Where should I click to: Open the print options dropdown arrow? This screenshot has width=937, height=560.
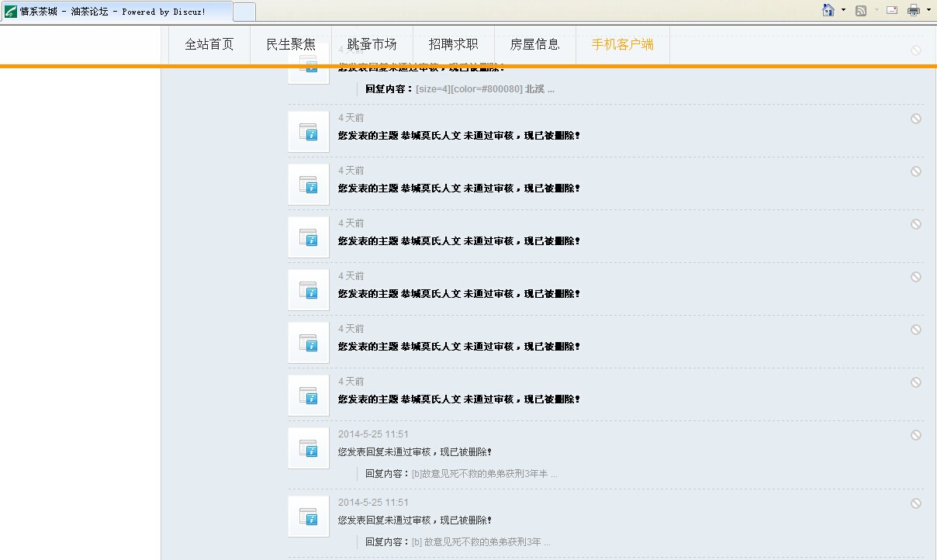[928, 9]
